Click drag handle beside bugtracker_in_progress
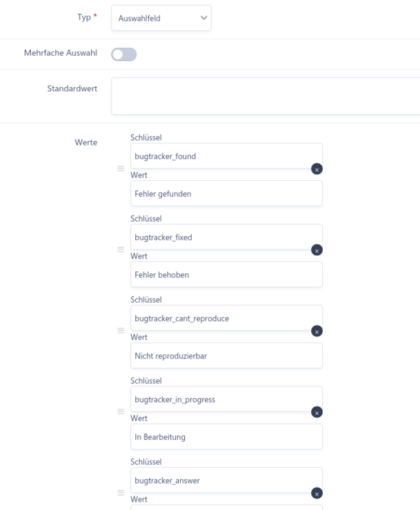The image size is (420, 510). (121, 411)
